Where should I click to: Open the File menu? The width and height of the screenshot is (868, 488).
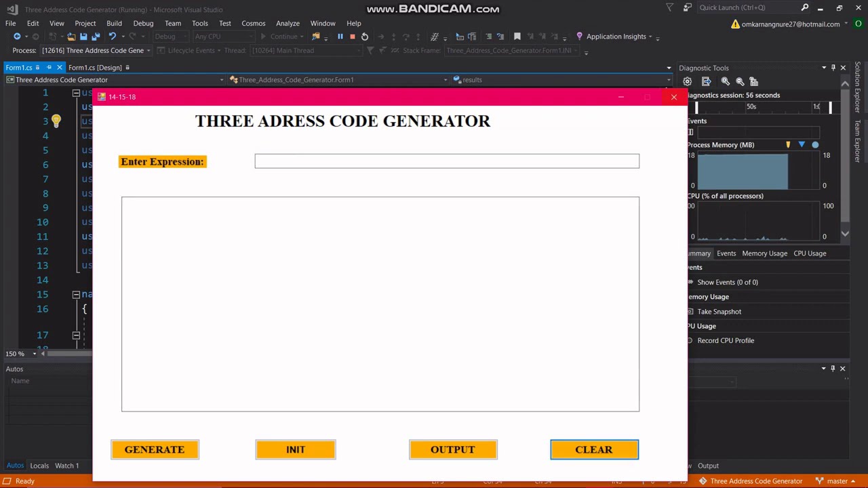pyautogui.click(x=11, y=23)
